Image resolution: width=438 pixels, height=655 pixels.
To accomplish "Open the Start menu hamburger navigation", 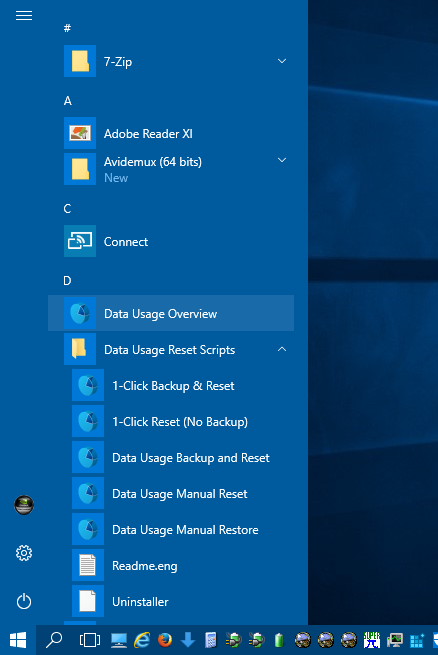I will [24, 16].
